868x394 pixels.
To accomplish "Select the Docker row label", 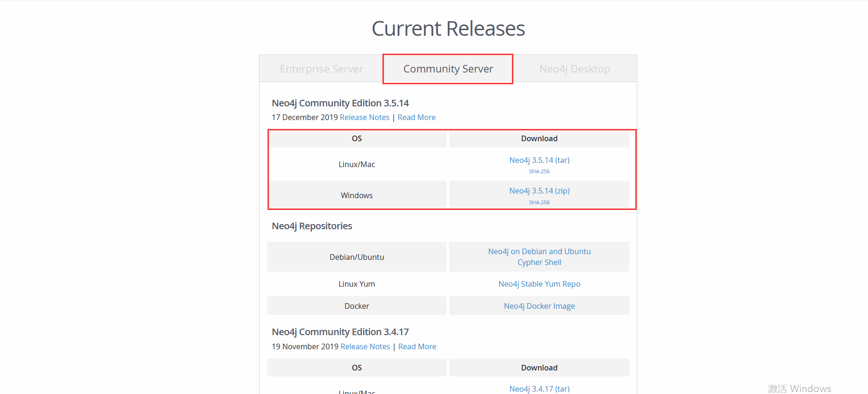I will (357, 306).
